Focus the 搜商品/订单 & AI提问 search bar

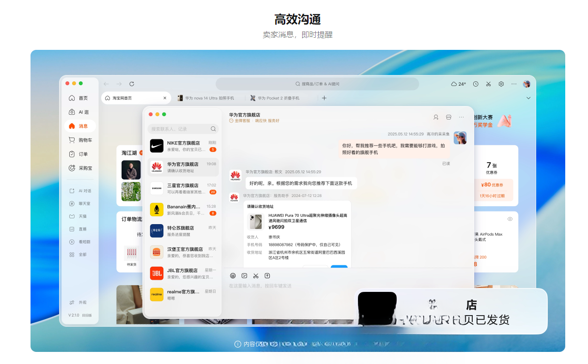[x=317, y=84]
